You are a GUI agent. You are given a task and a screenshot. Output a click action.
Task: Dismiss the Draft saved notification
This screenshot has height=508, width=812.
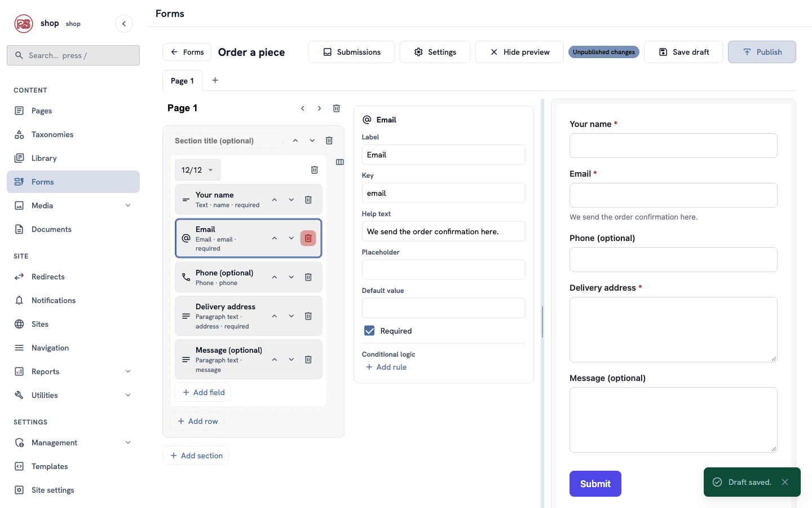(x=785, y=482)
